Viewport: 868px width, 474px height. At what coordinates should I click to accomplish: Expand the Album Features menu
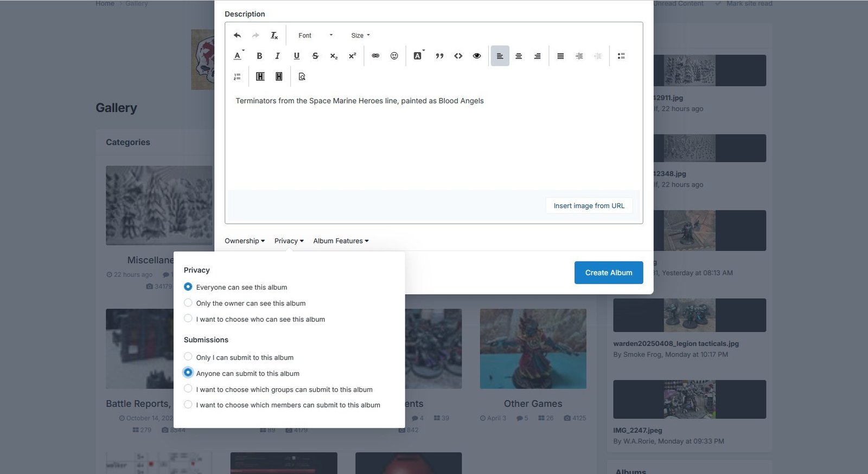(341, 241)
